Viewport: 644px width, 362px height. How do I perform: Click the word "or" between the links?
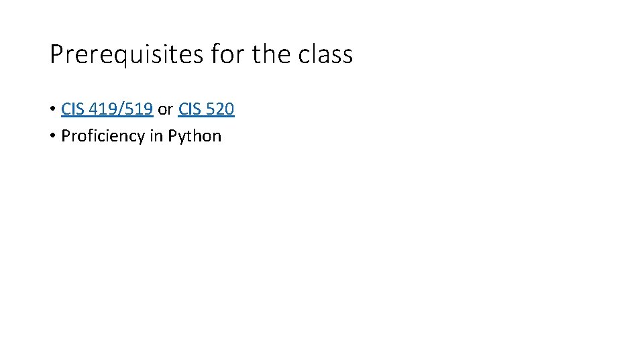(165, 109)
